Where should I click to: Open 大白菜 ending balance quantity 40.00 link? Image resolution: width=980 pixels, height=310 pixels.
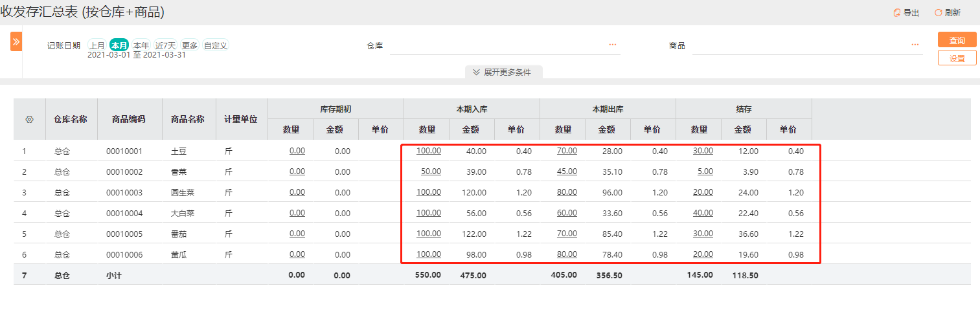703,213
